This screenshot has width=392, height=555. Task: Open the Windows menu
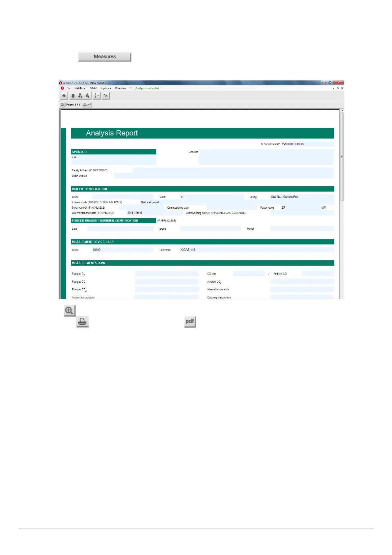121,88
